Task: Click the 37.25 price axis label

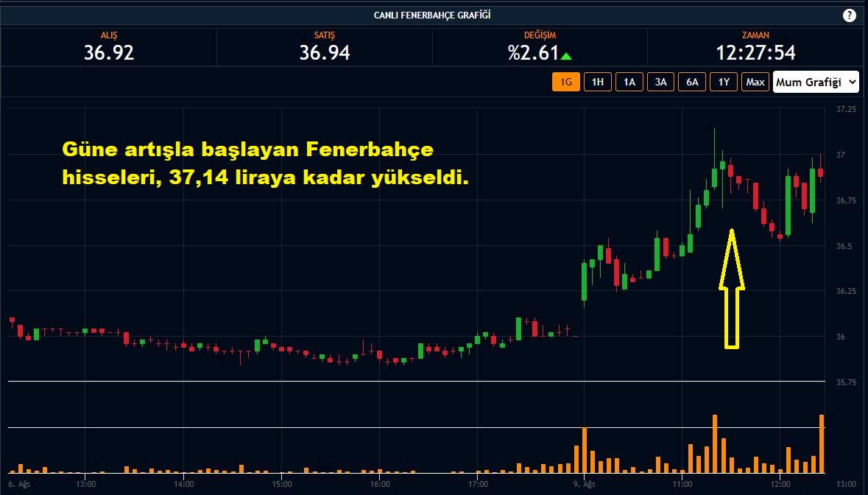Action: (847, 109)
